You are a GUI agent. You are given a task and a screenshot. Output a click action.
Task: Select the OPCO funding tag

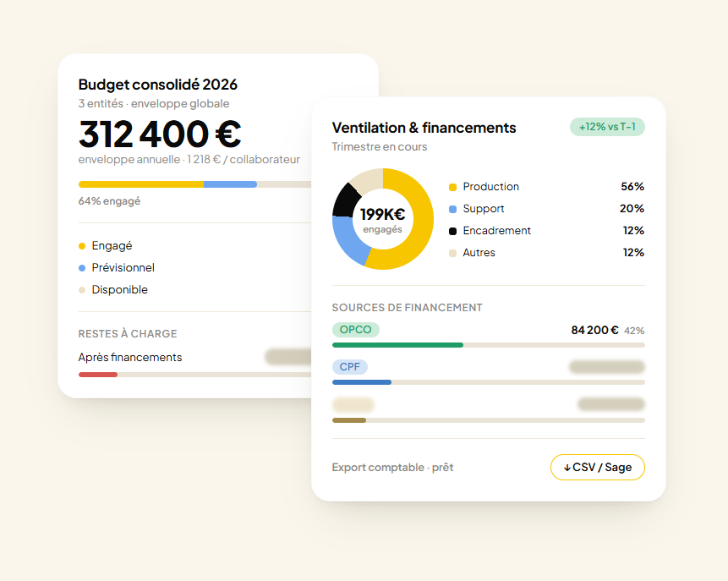tap(356, 329)
